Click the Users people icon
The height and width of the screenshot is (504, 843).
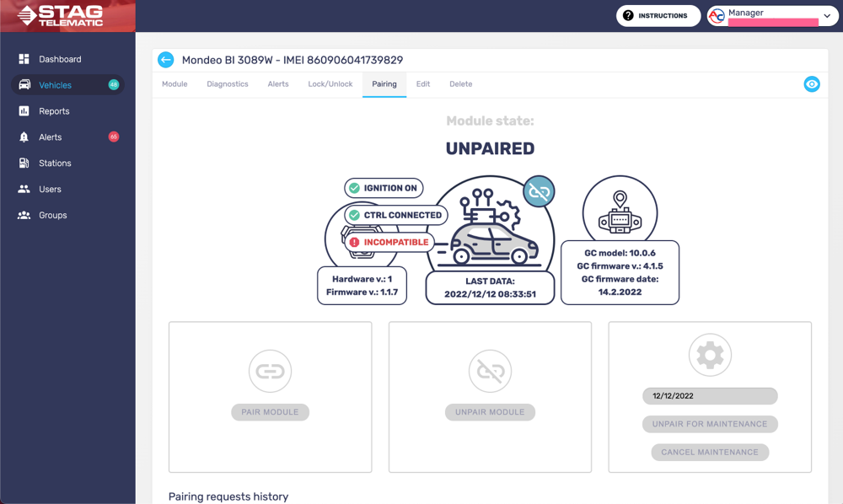click(24, 189)
